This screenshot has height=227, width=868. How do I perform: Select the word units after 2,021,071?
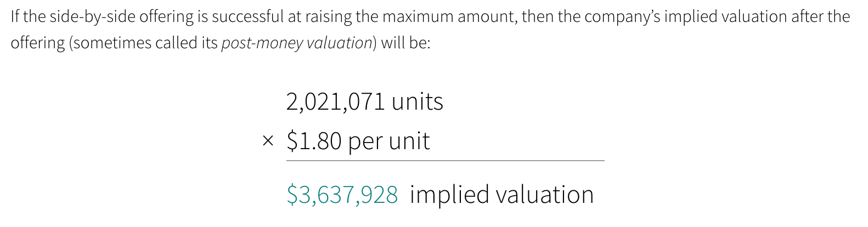tap(418, 102)
